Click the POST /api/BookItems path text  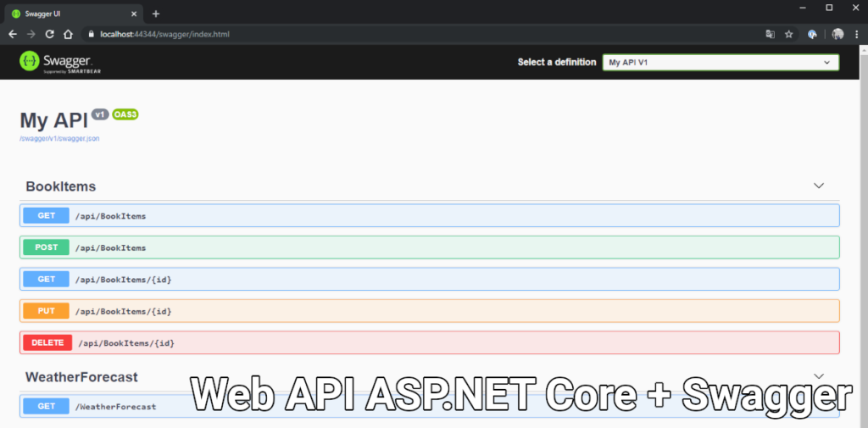[x=110, y=248]
